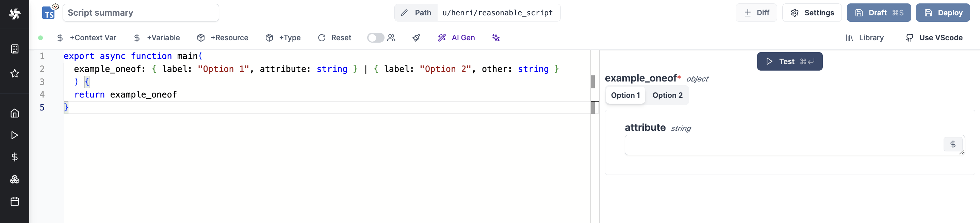980x223 pixels.
Task: Click the Script summary input field
Action: click(x=141, y=13)
